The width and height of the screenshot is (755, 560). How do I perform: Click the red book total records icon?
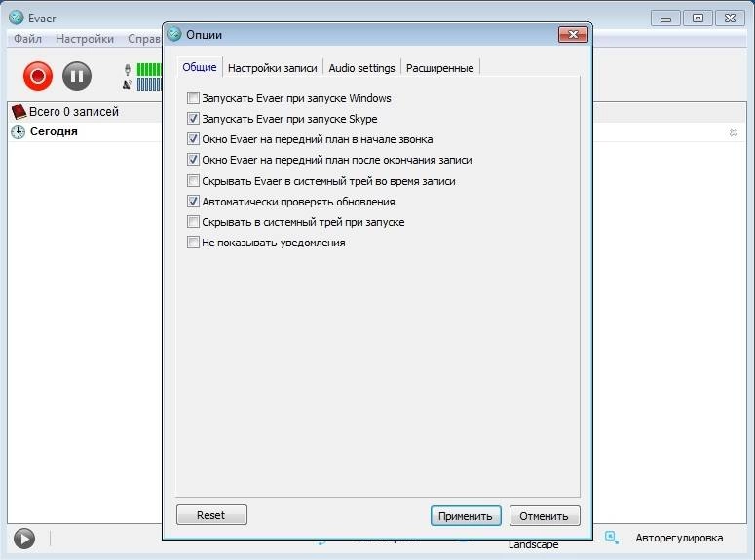click(x=19, y=112)
